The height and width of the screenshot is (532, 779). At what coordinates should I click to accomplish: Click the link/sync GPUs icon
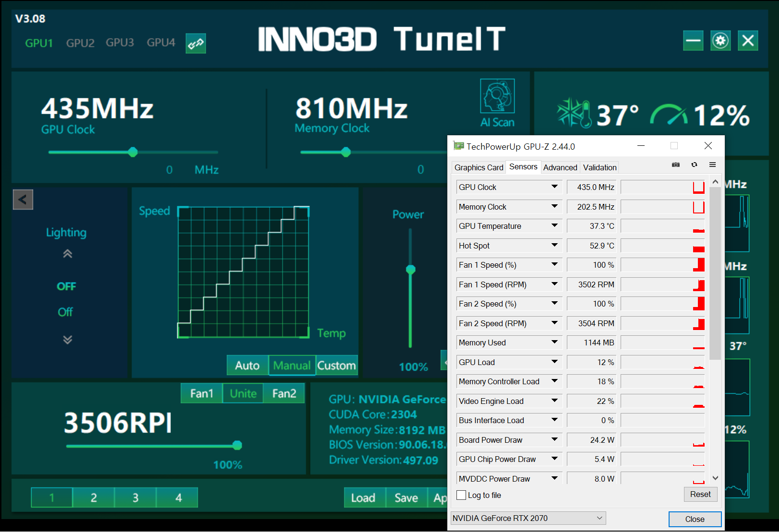pos(196,43)
